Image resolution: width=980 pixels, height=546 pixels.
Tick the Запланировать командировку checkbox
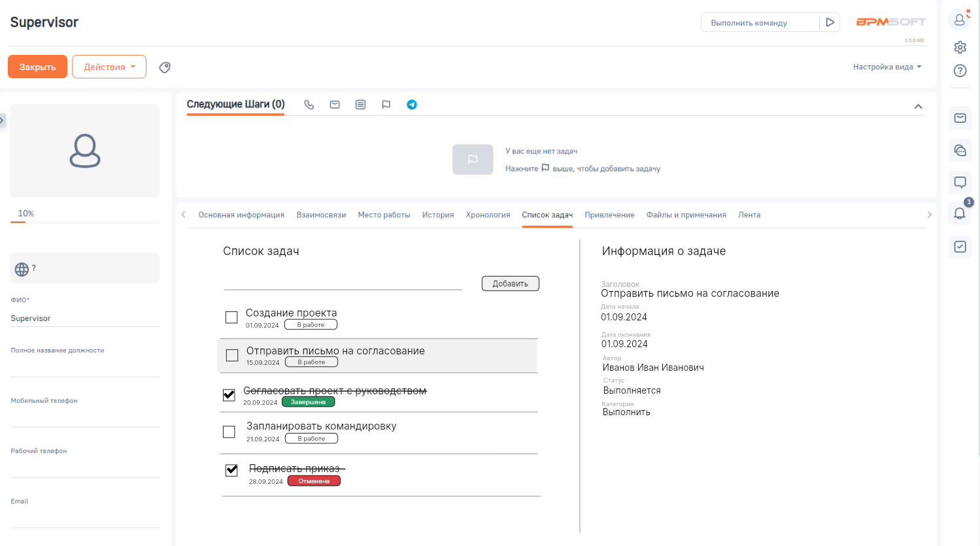tap(229, 432)
